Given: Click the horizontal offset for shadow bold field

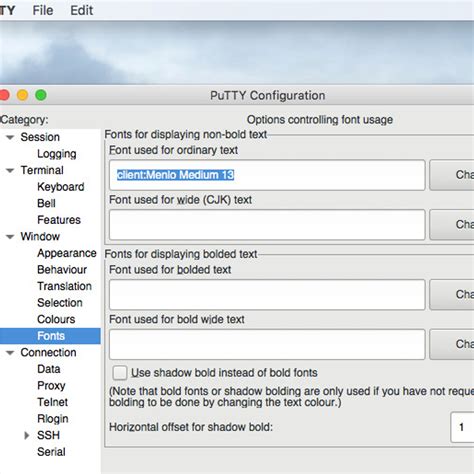Looking at the screenshot, I should (x=462, y=427).
